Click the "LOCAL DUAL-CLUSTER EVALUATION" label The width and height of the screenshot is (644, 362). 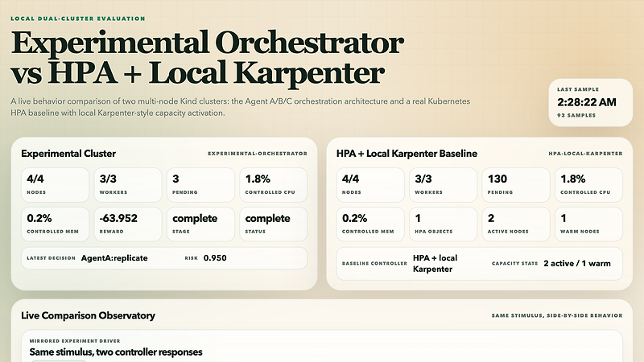click(78, 19)
